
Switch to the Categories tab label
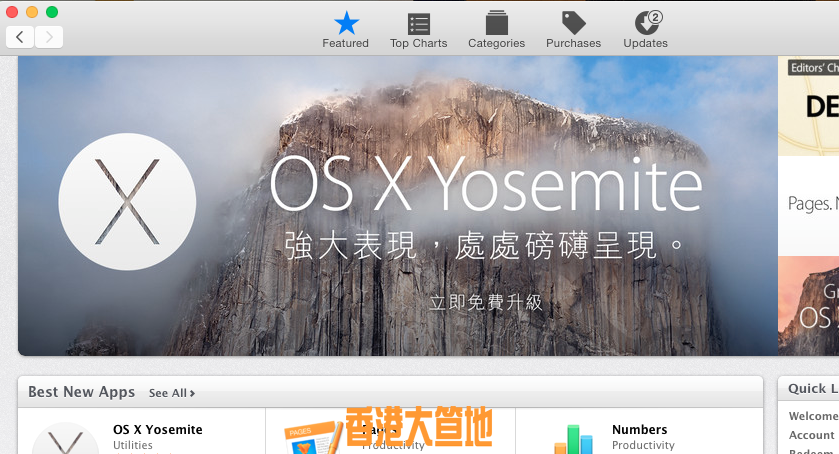tap(497, 43)
